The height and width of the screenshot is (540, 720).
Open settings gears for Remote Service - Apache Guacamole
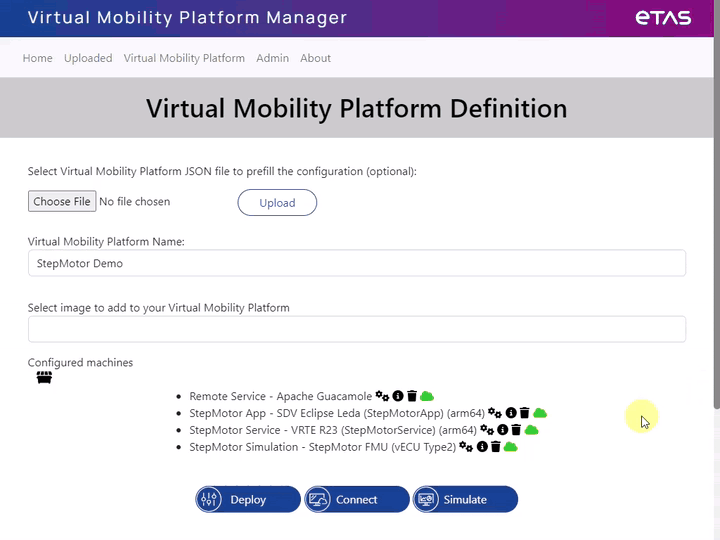[382, 395]
